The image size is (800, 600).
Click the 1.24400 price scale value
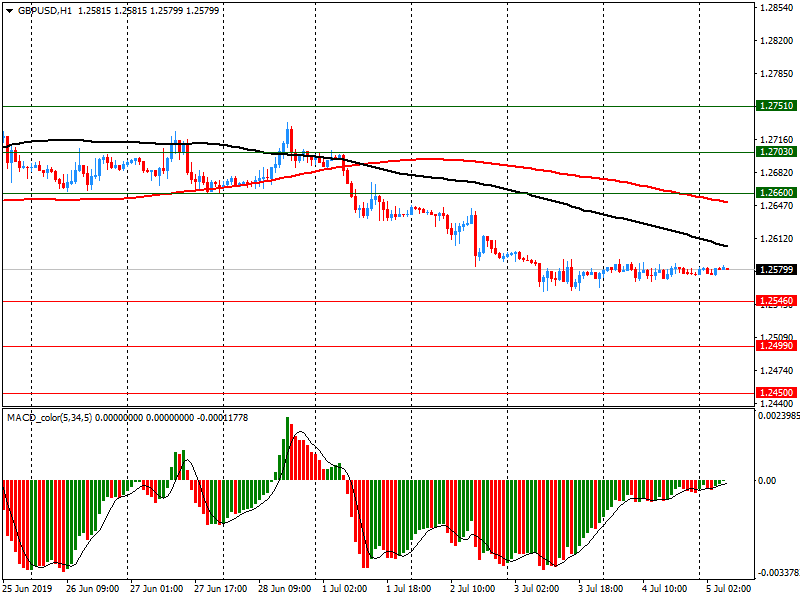coord(777,403)
